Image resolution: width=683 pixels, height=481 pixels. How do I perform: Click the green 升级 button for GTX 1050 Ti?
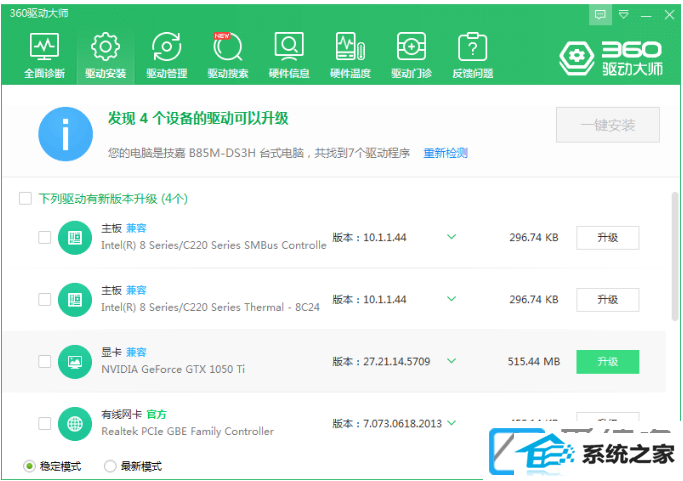tap(607, 361)
